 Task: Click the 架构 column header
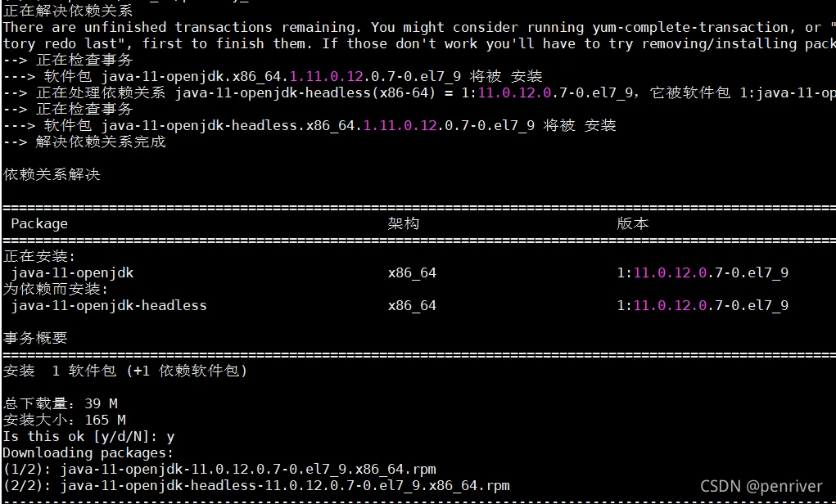click(x=404, y=223)
